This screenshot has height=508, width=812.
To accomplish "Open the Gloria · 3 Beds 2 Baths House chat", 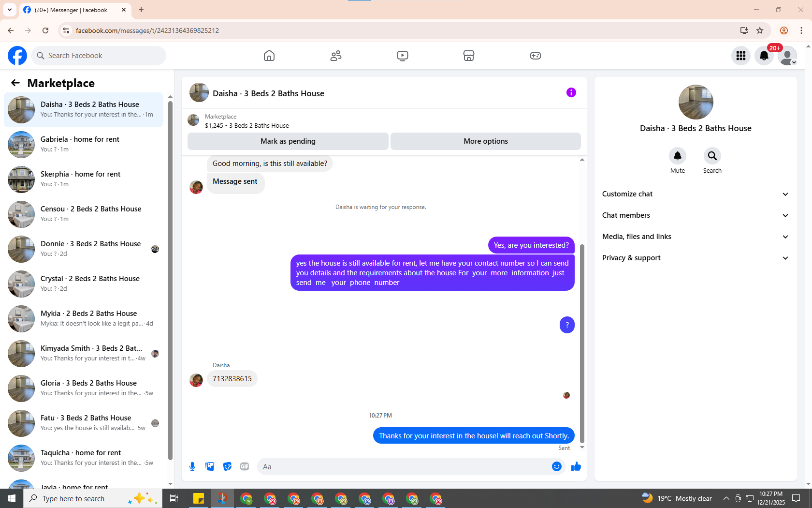I will coord(83,388).
